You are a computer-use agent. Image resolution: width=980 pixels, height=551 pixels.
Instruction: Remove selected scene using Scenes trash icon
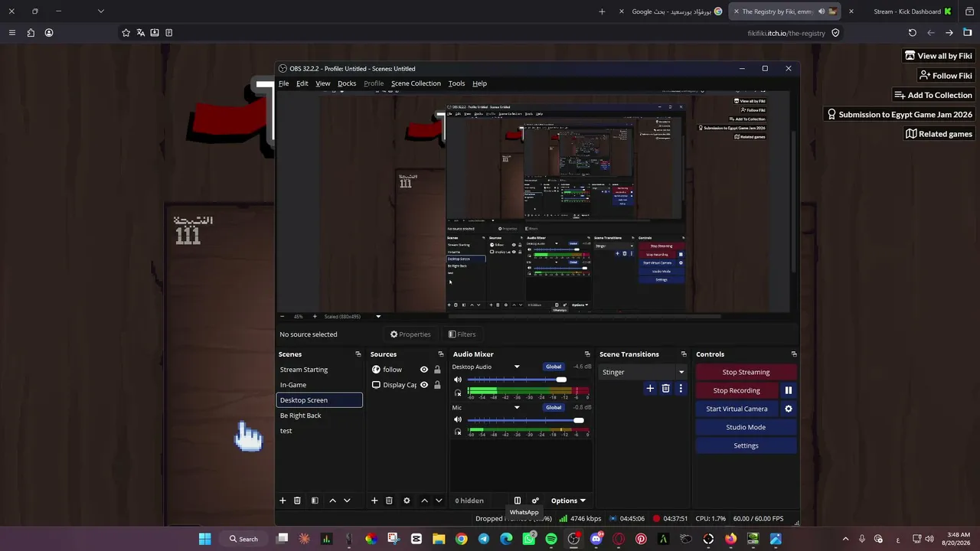297,500
